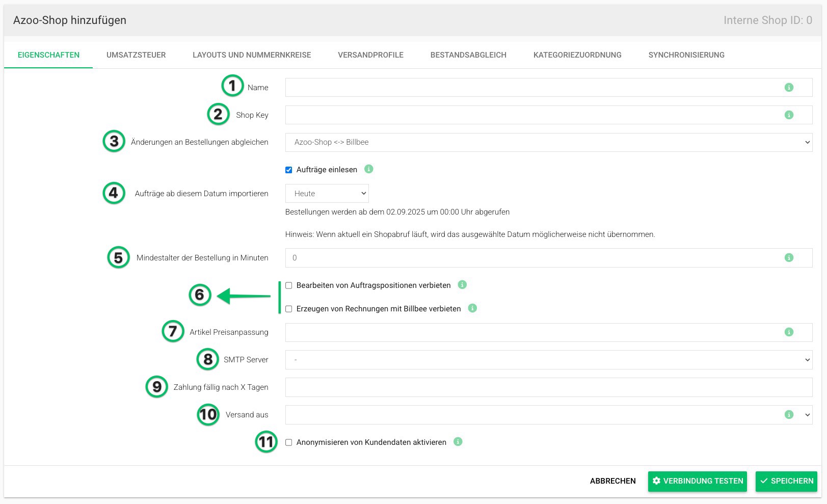Viewport: 827px width, 504px height.
Task: Click the Mindestalter der Bestellung input
Action: pyautogui.click(x=549, y=258)
